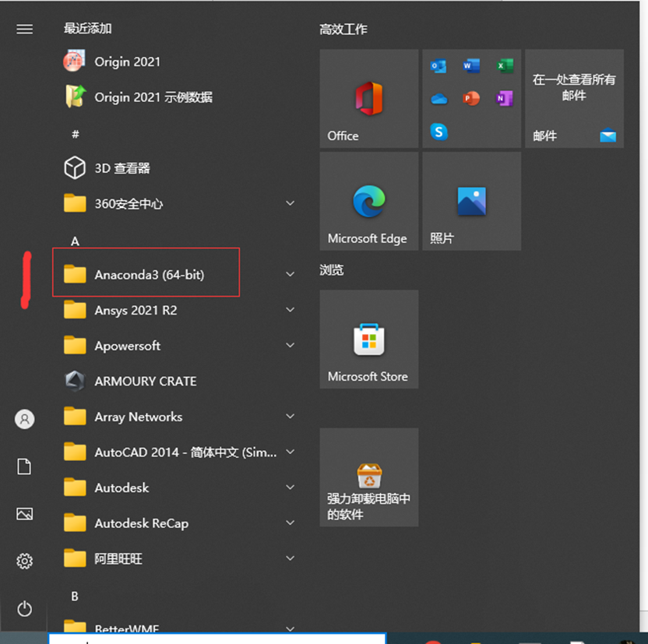
Task: Select the 360安全中心 folder entry
Action: coord(179,203)
